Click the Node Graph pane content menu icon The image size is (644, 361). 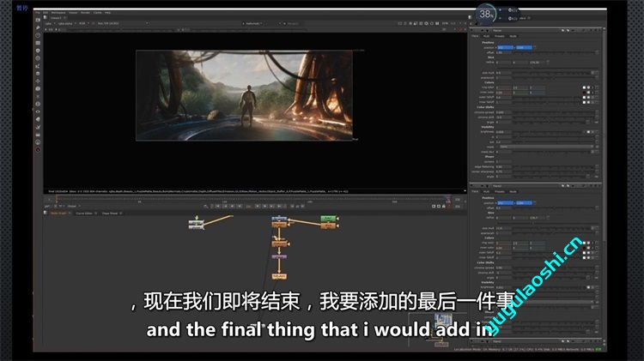pyautogui.click(x=46, y=213)
